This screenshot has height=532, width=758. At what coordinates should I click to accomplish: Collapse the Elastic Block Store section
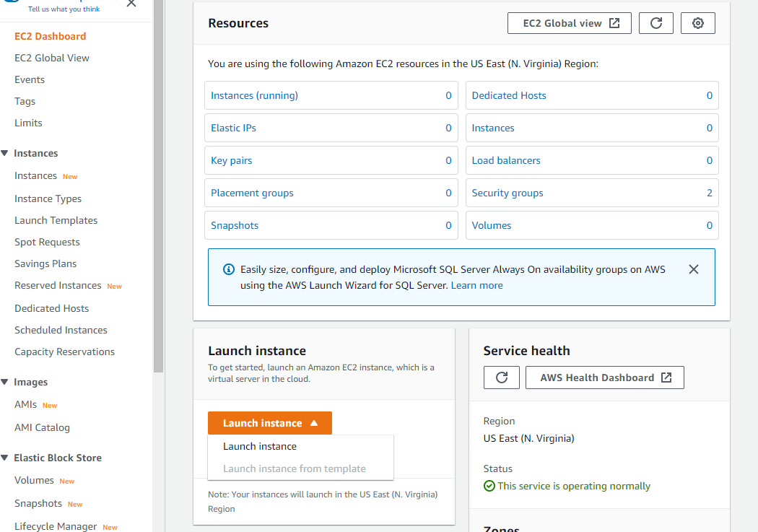click(x=5, y=458)
